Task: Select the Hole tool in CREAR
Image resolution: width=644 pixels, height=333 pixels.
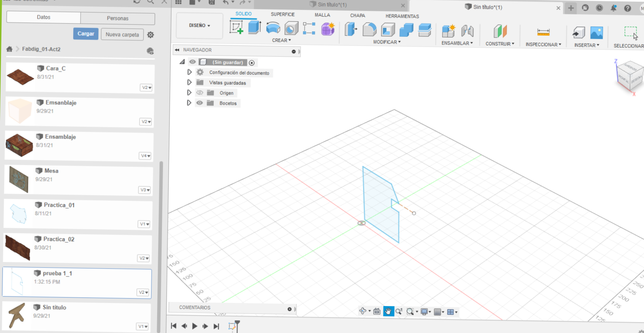Action: (291, 28)
